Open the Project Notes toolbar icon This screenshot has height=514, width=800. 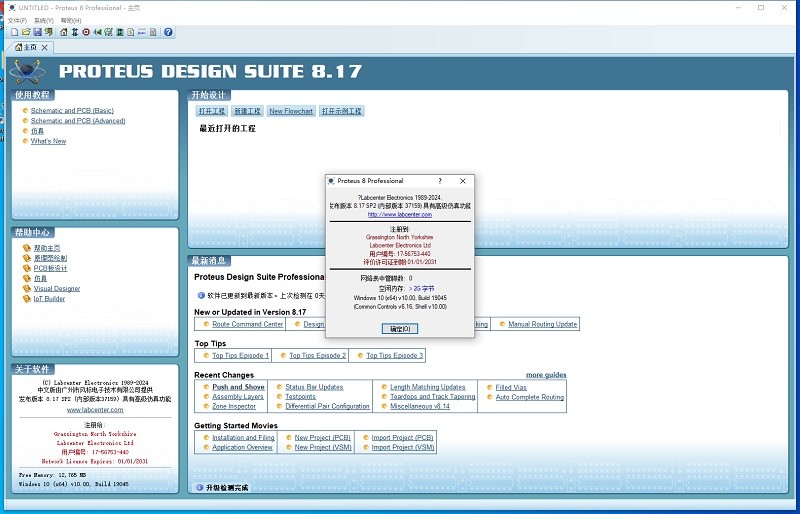tap(154, 32)
